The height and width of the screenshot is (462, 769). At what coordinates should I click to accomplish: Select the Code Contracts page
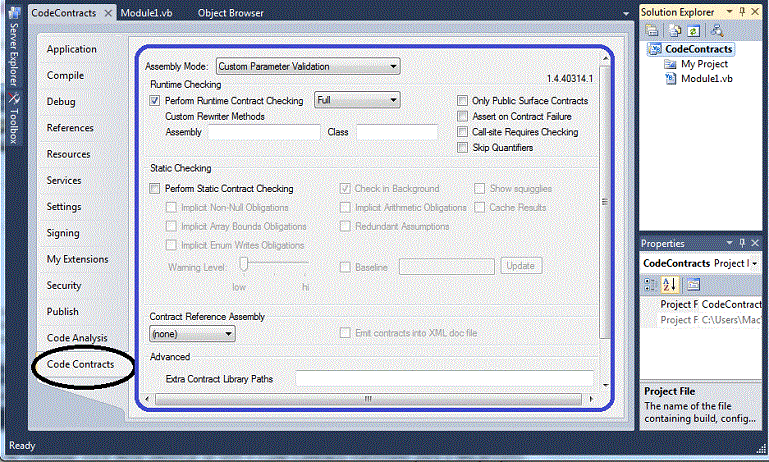80,364
